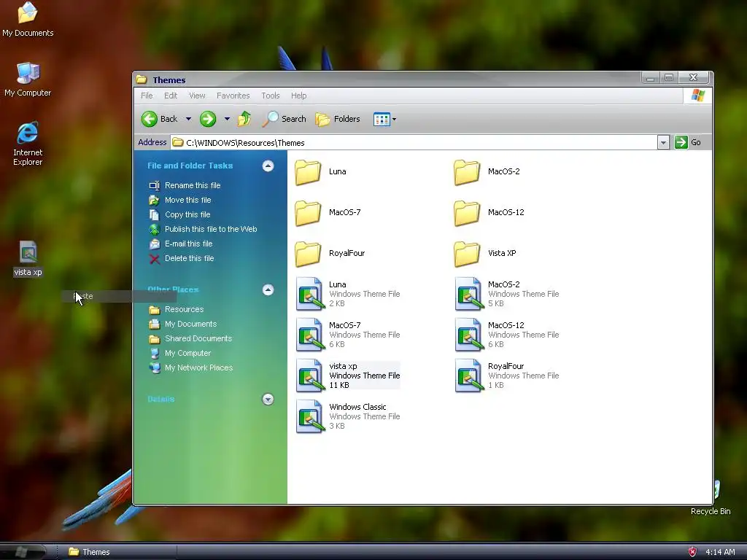Click into the Address bar path field
Viewport: 747px width, 560px height.
pyautogui.click(x=414, y=142)
